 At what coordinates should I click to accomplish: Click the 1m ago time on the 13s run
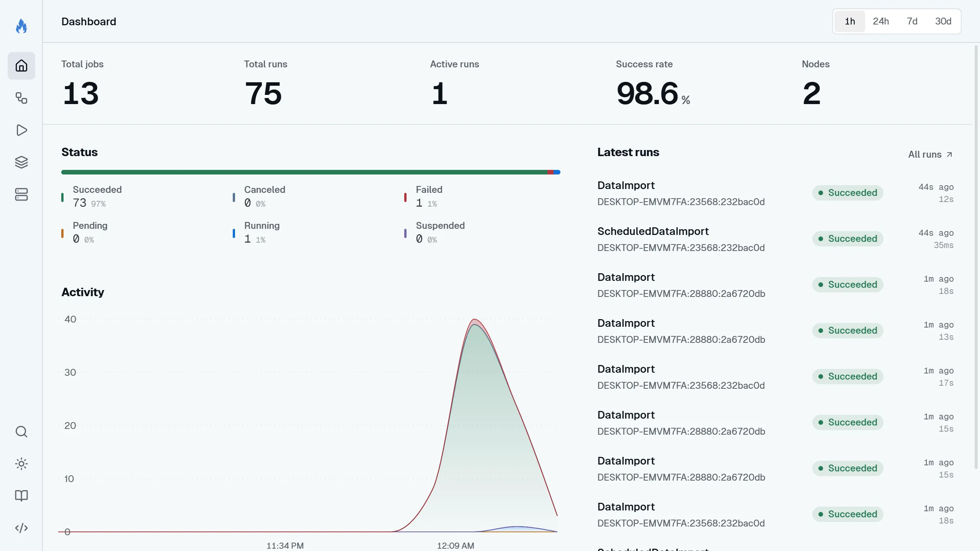click(939, 325)
